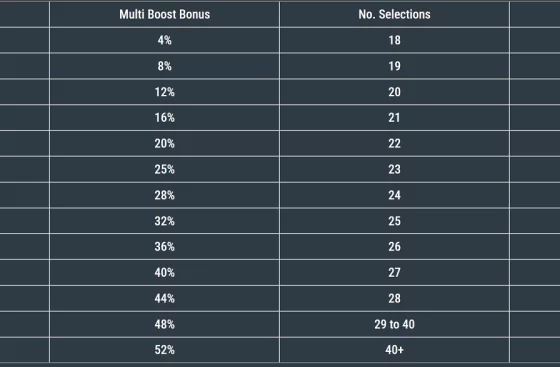Image resolution: width=560 pixels, height=367 pixels.
Task: Click the 16% bonus cell
Action: tap(164, 118)
